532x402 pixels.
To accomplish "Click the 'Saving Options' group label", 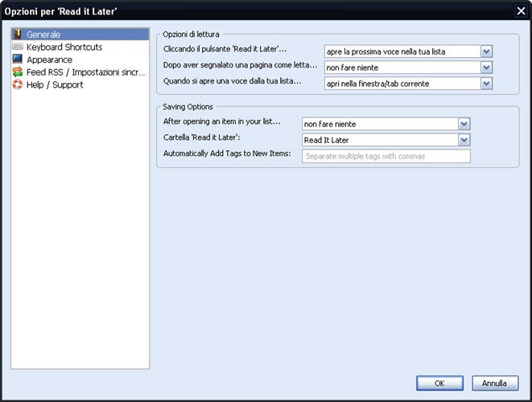I will (188, 107).
